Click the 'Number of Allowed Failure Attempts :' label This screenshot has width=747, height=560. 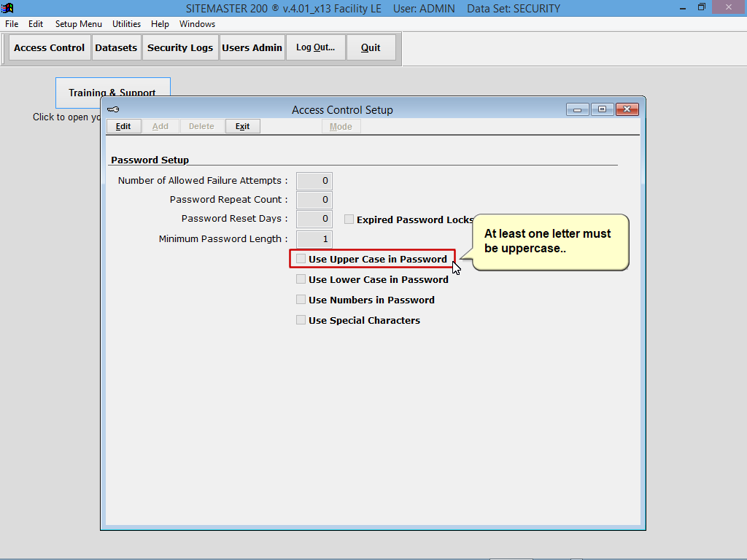203,181
